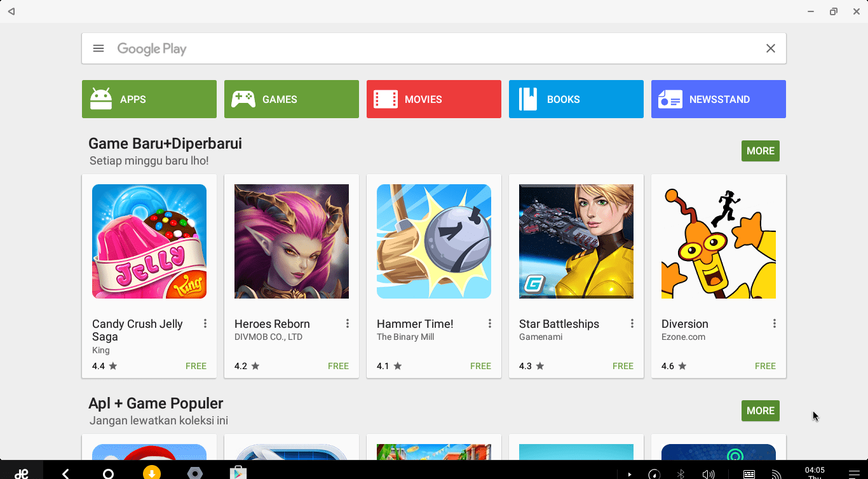The height and width of the screenshot is (479, 868).
Task: Open the notification list icon in tray
Action: coord(854,474)
